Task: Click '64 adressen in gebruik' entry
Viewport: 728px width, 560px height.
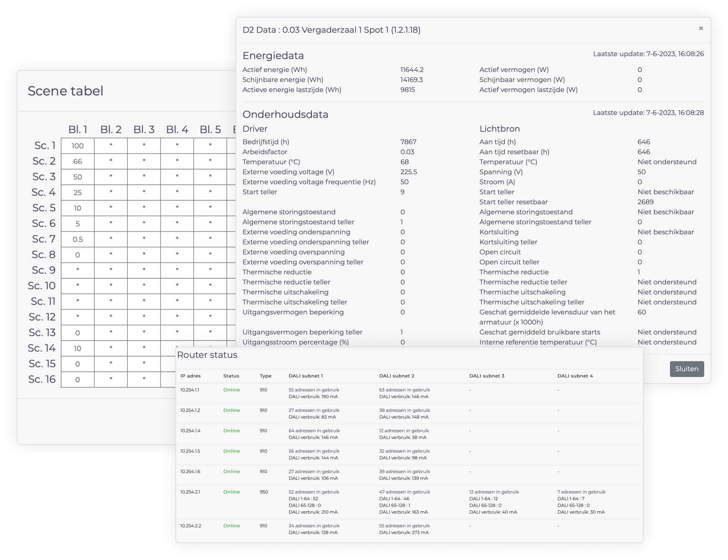Action: coord(314,431)
